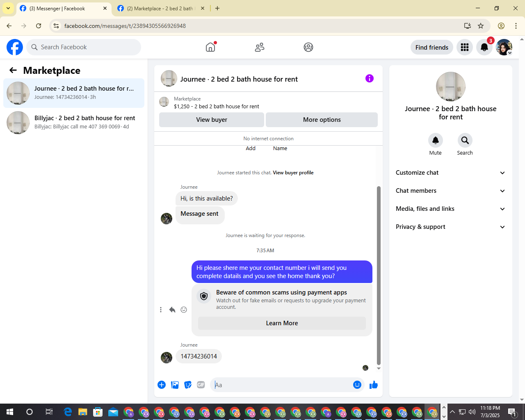
Task: Open the account profile picture menu
Action: [504, 47]
